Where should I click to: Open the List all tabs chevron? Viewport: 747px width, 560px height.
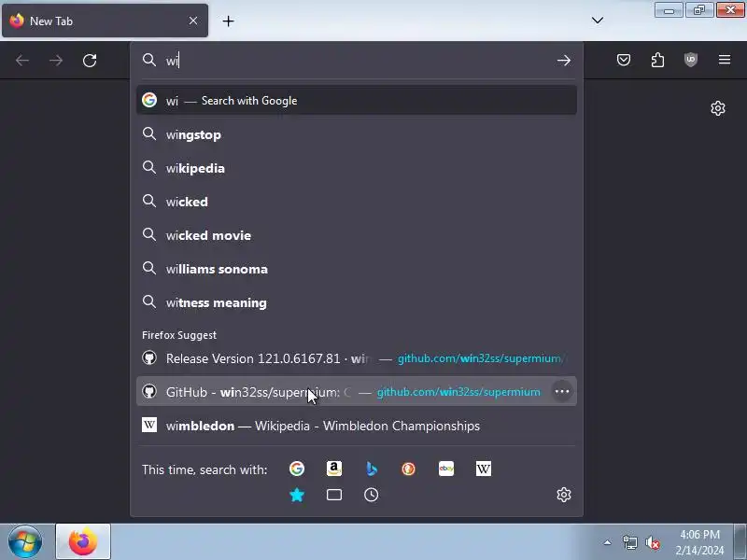tap(598, 21)
